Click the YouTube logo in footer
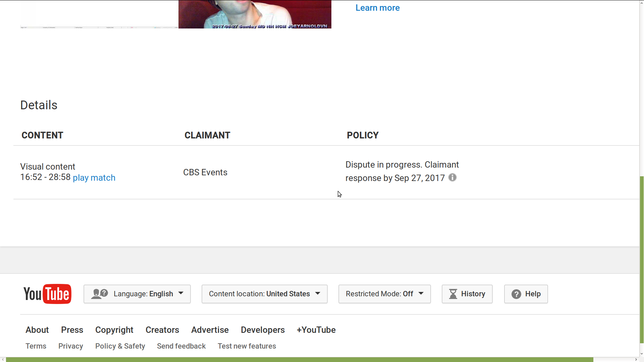Image resolution: width=644 pixels, height=362 pixels. point(47,294)
